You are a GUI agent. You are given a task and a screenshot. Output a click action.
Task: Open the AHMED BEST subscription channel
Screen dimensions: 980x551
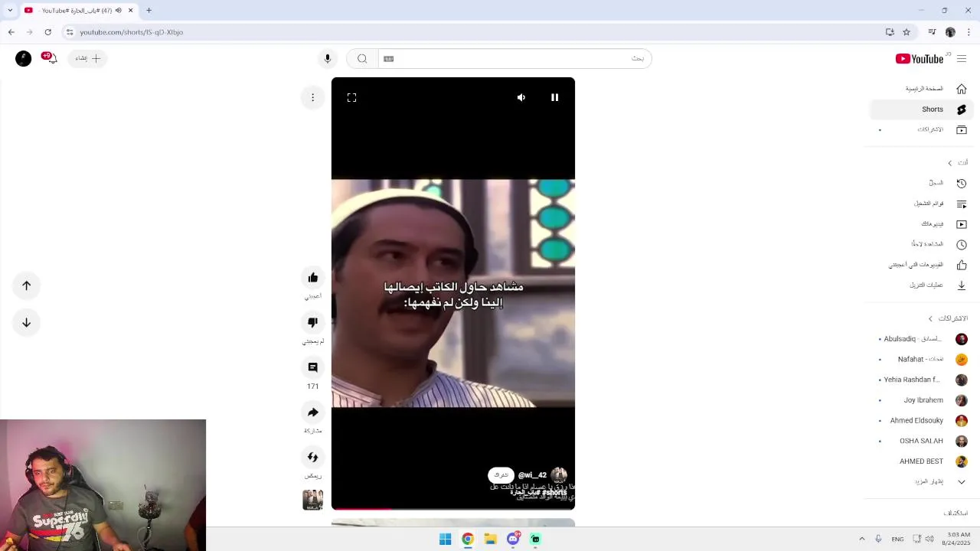click(922, 461)
